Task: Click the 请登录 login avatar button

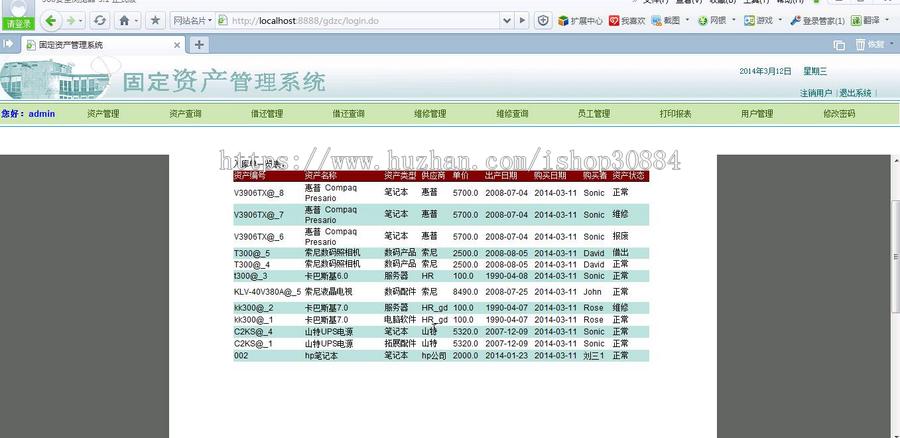Action: tap(18, 15)
